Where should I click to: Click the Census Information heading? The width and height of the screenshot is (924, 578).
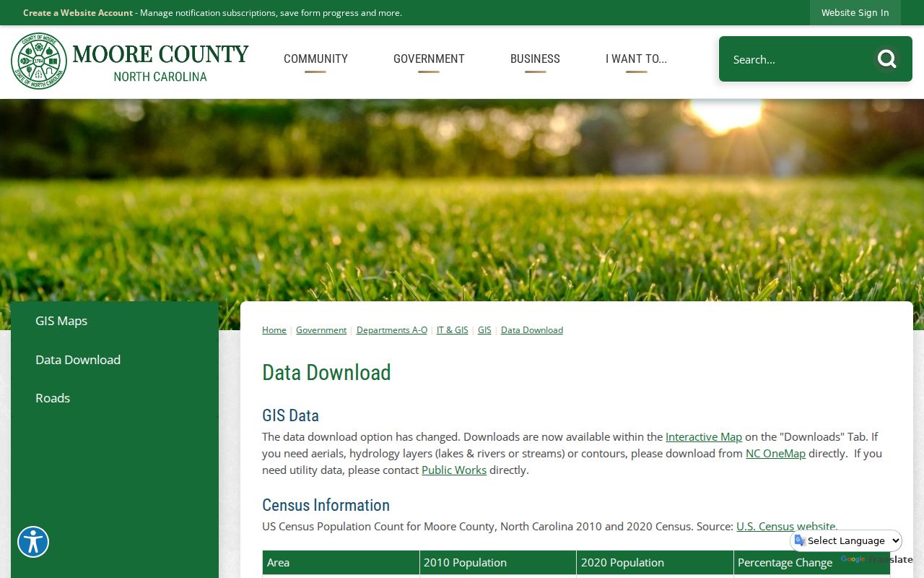(x=326, y=505)
